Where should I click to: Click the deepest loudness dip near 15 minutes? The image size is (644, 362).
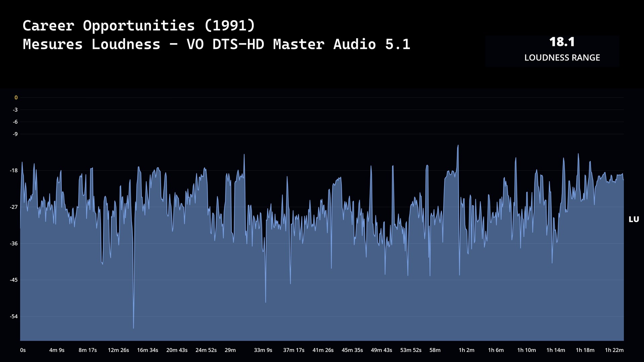[x=133, y=328]
